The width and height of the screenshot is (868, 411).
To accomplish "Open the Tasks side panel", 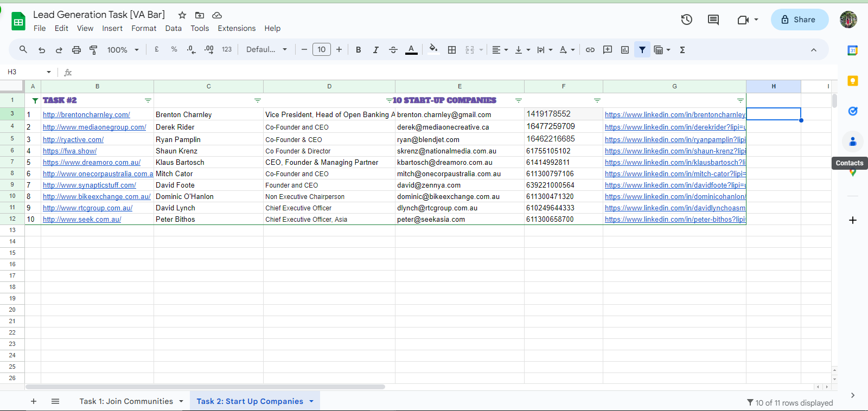I will [x=853, y=111].
